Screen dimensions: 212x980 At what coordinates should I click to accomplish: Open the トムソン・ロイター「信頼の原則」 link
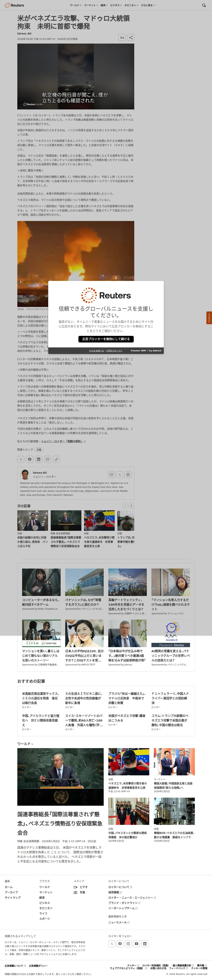63,441
